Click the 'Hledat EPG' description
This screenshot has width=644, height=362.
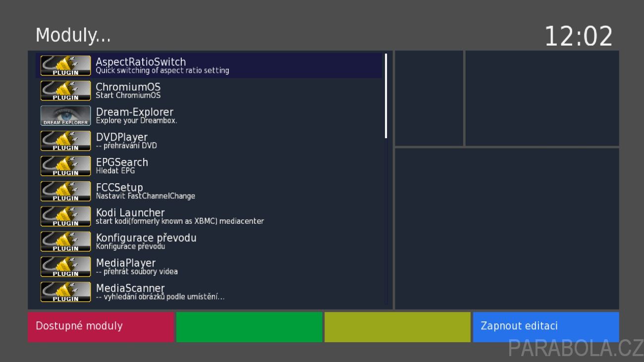point(115,171)
